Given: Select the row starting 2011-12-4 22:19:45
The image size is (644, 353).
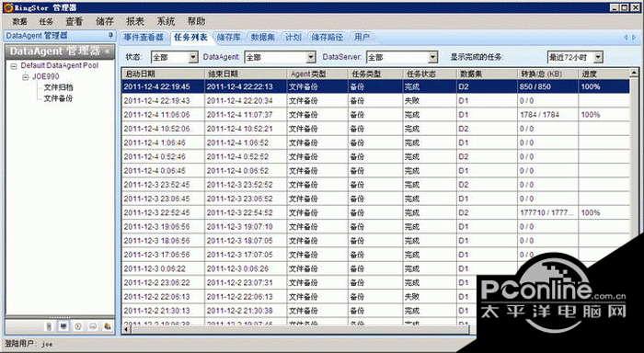Looking at the screenshot, I should coord(375,86).
